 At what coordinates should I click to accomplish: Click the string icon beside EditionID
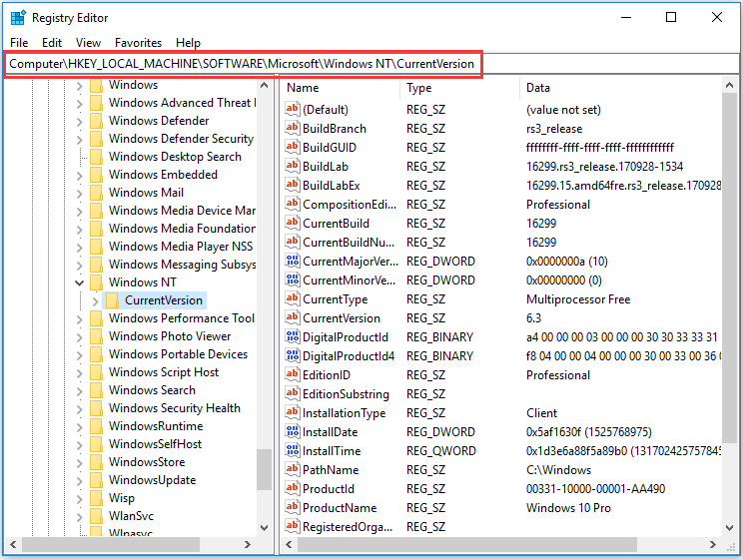coord(293,374)
